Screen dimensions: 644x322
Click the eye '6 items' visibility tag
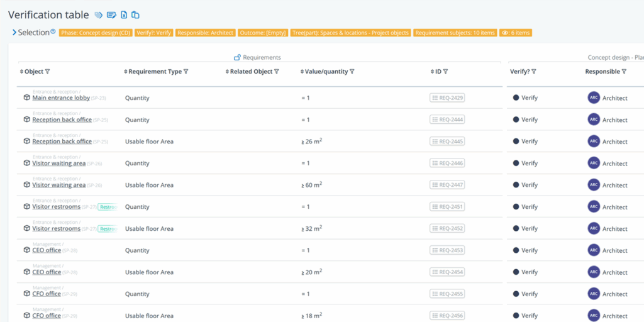(x=516, y=33)
